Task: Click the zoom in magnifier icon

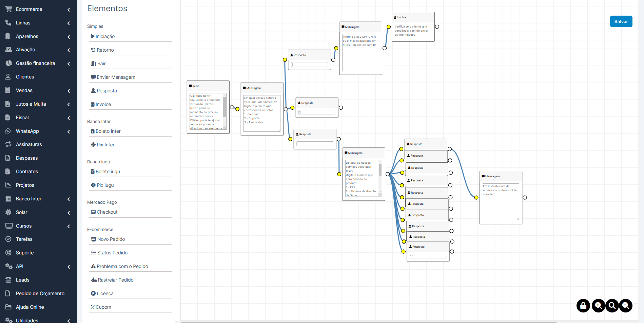Action: (x=598, y=306)
